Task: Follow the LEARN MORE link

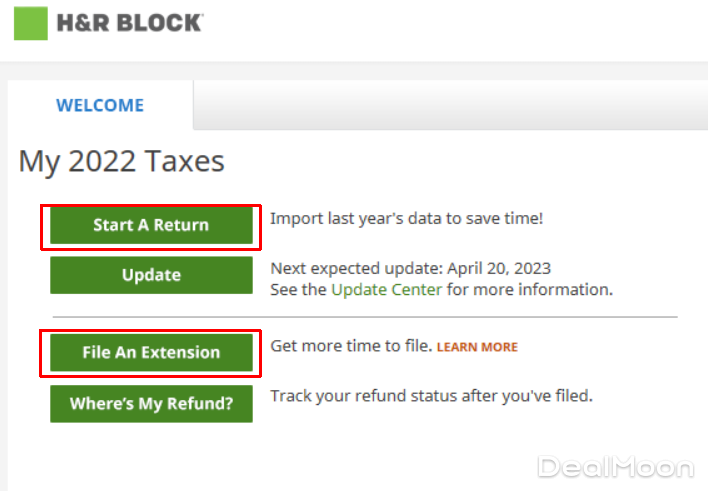Action: 477,347
